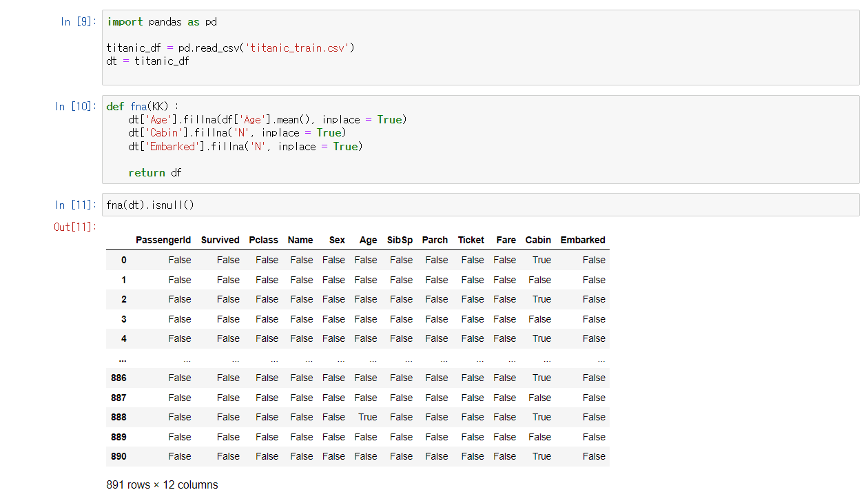Image resolution: width=868 pixels, height=501 pixels.
Task: Click row index 890 in output table
Action: coord(118,456)
